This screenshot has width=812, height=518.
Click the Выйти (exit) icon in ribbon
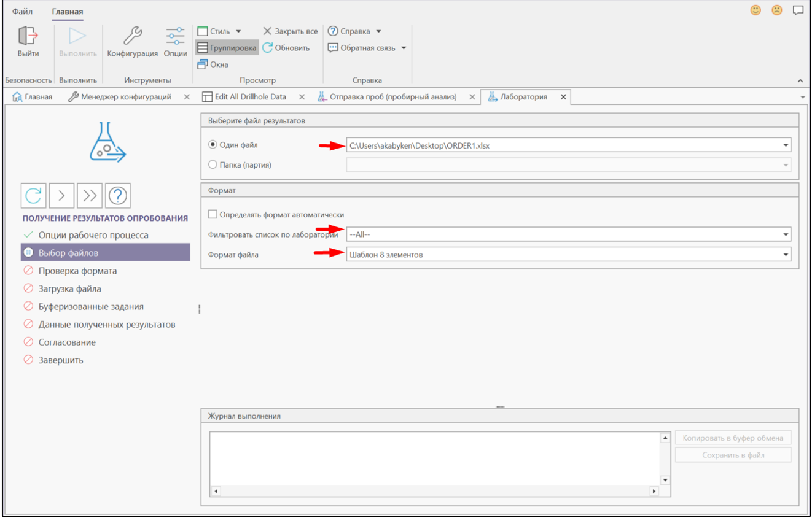(x=28, y=37)
